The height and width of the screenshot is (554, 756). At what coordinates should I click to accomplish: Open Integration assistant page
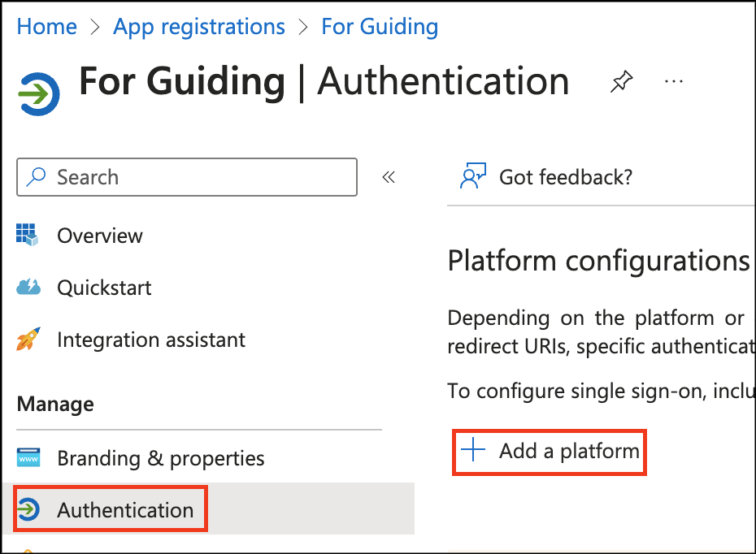point(151,340)
